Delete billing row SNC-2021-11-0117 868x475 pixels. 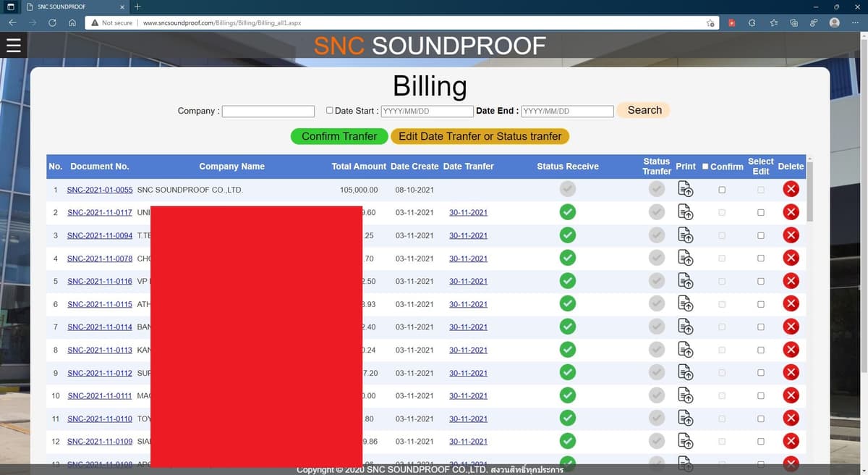point(791,212)
